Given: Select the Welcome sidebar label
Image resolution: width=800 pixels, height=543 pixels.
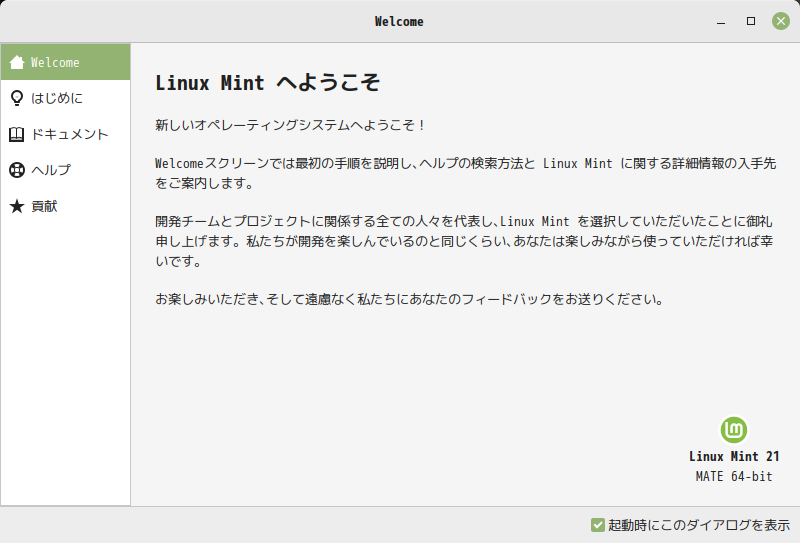Looking at the screenshot, I should [x=55, y=62].
